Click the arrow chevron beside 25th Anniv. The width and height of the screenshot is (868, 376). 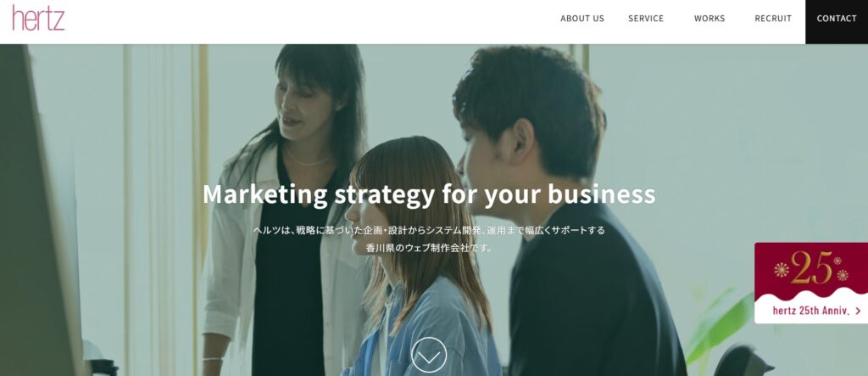click(858, 311)
